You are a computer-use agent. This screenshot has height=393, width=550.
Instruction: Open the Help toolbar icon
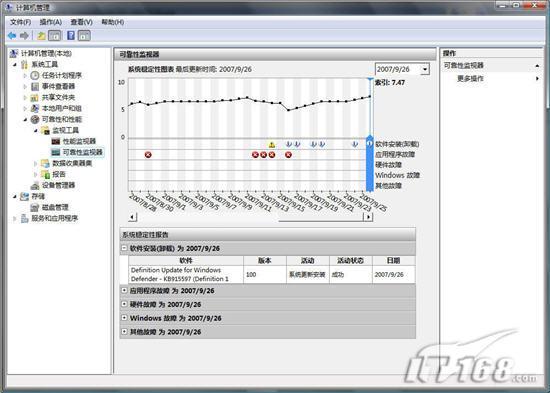pyautogui.click(x=71, y=35)
